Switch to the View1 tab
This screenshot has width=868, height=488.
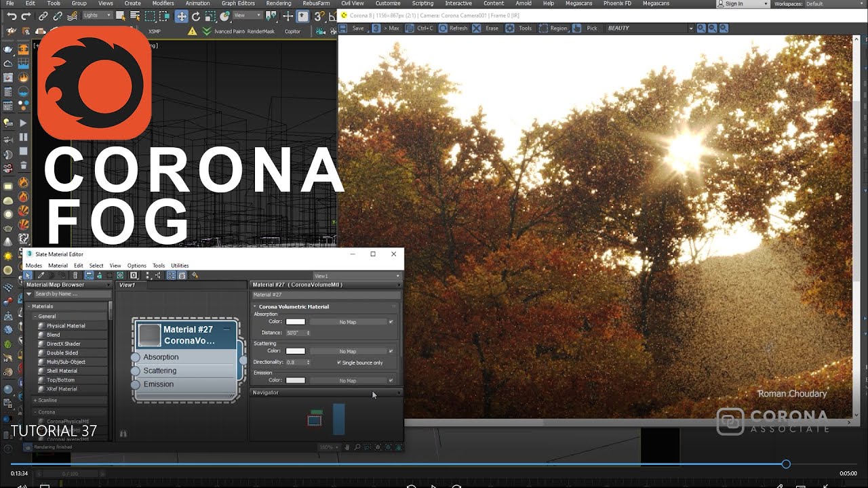tap(127, 285)
